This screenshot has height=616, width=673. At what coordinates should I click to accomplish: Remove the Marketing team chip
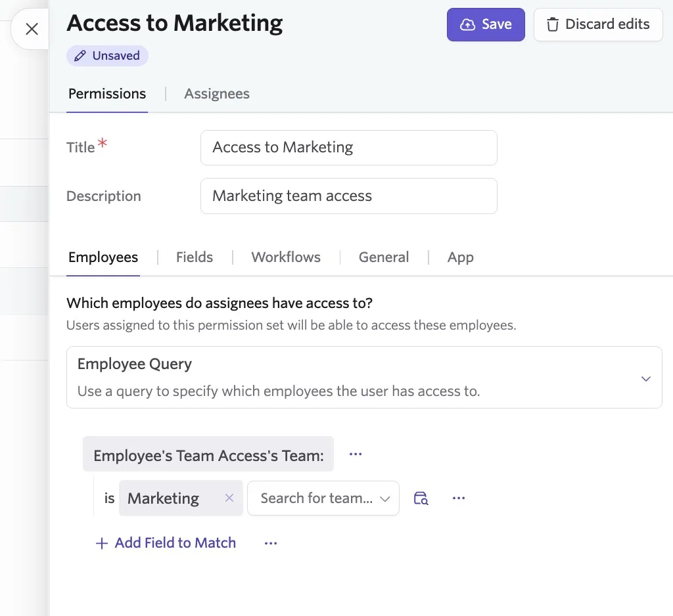tap(229, 498)
